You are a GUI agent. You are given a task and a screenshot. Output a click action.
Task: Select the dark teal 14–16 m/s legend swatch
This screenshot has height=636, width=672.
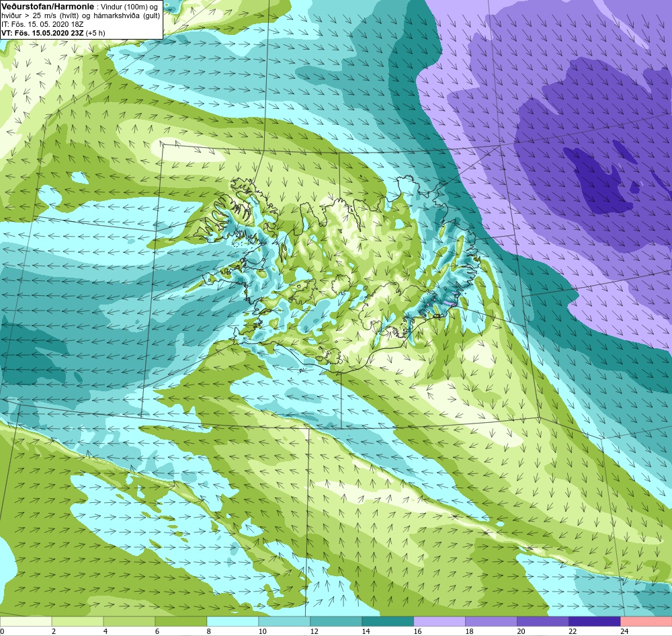pos(388,621)
